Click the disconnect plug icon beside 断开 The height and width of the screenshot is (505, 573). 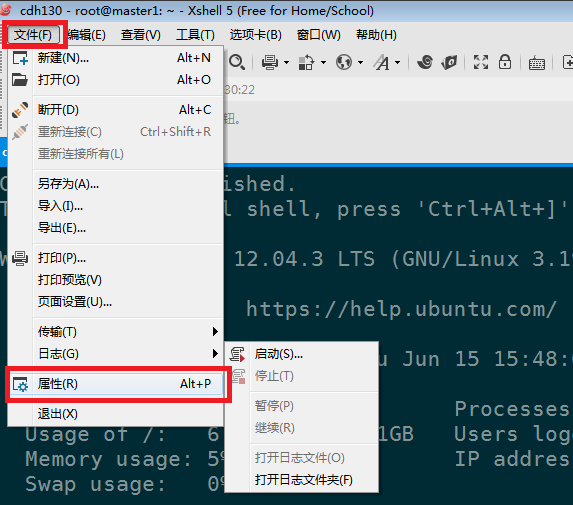20,110
